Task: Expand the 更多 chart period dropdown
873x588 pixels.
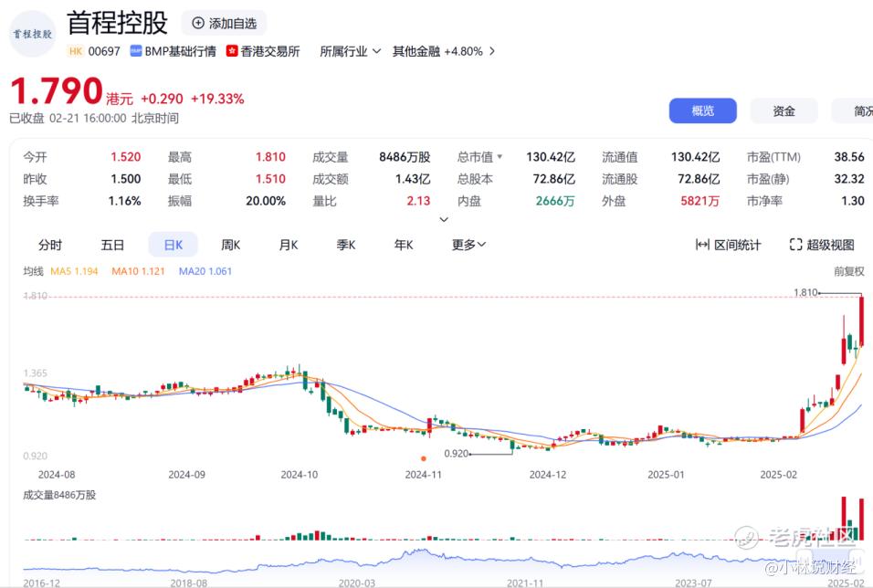Action: [x=468, y=245]
